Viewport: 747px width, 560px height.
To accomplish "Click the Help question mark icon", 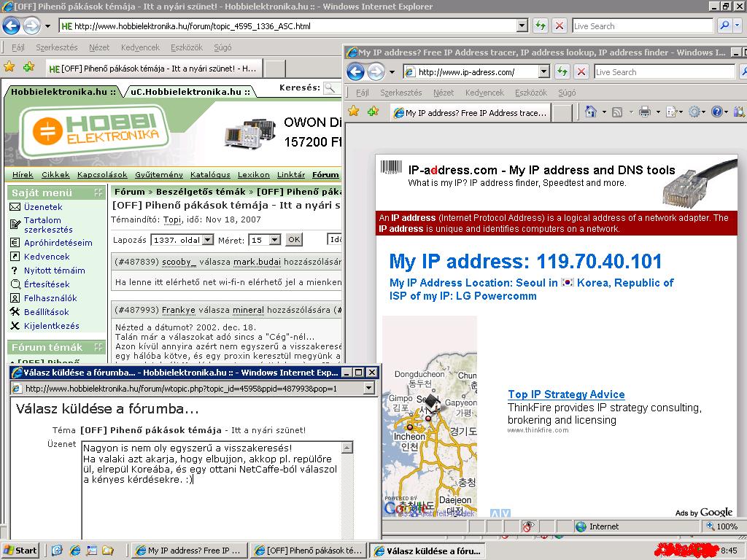I will pos(717,112).
